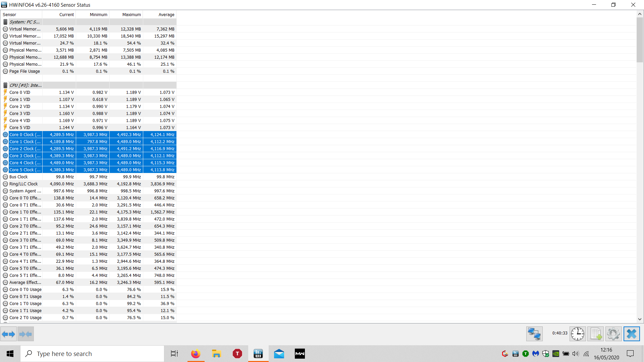The height and width of the screenshot is (362, 644).
Task: Select the Core 2 T1 Effe... row
Action: (89, 233)
